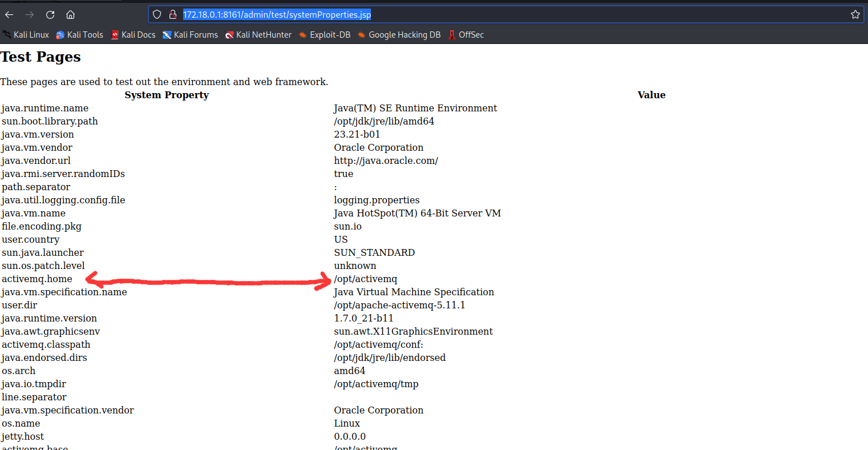Screen dimensions: 868x450
Task: Click the 0.0.0.0 value
Action: [x=350, y=436]
